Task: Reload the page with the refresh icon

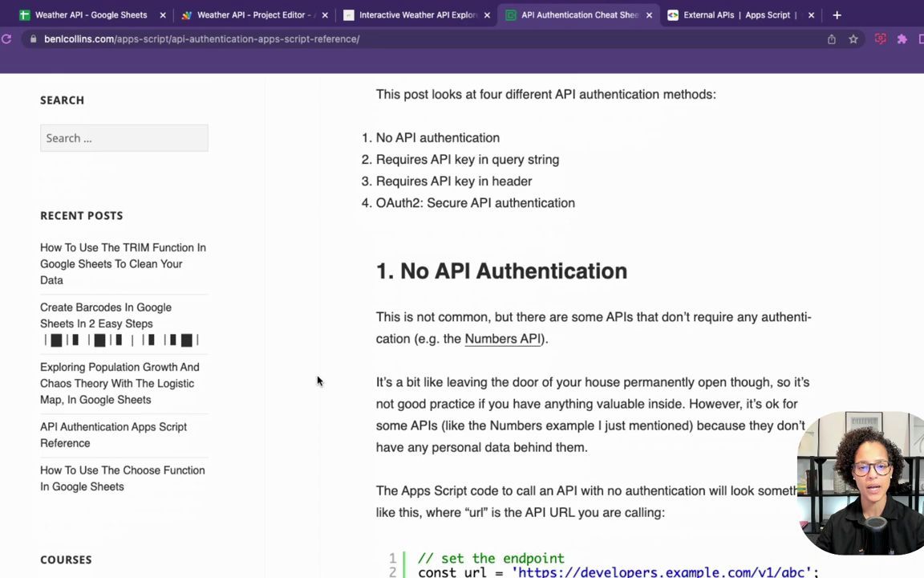Action: 6,39
